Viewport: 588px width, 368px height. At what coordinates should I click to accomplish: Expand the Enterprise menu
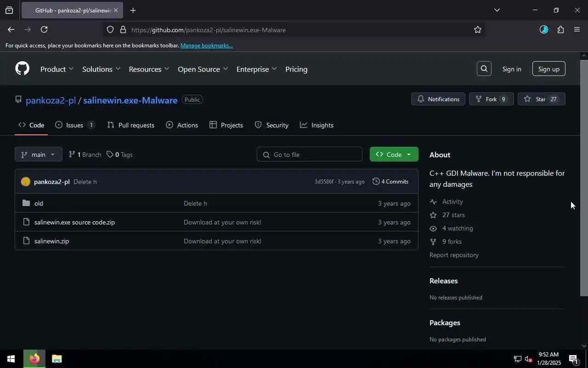coord(256,69)
